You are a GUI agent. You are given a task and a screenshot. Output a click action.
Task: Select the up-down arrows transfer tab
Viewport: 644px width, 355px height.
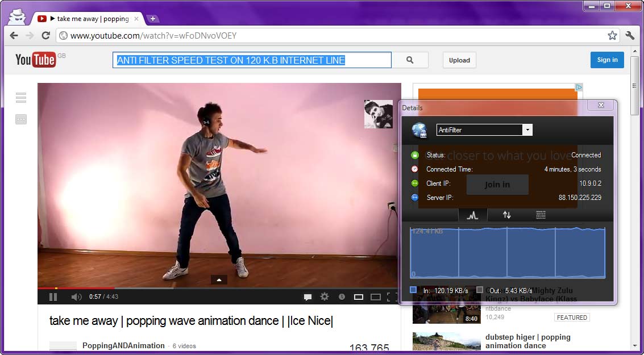pos(507,215)
